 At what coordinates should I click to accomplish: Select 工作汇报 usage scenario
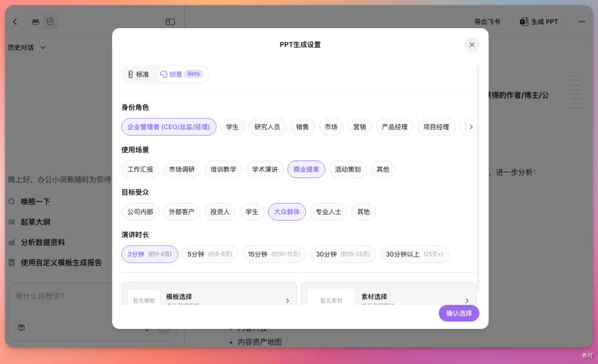[140, 169]
